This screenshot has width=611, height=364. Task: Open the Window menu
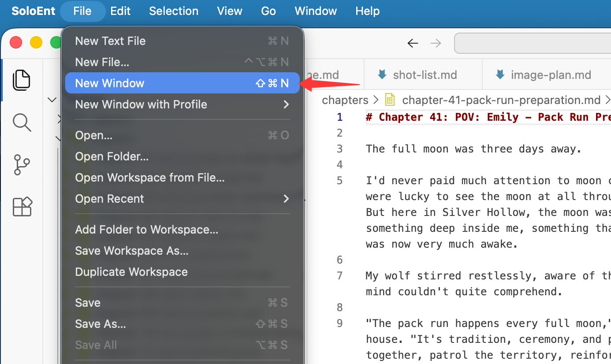click(x=316, y=11)
